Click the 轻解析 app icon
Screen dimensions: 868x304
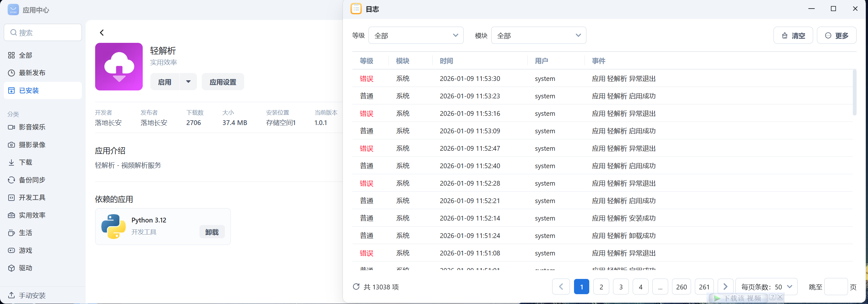click(x=119, y=66)
